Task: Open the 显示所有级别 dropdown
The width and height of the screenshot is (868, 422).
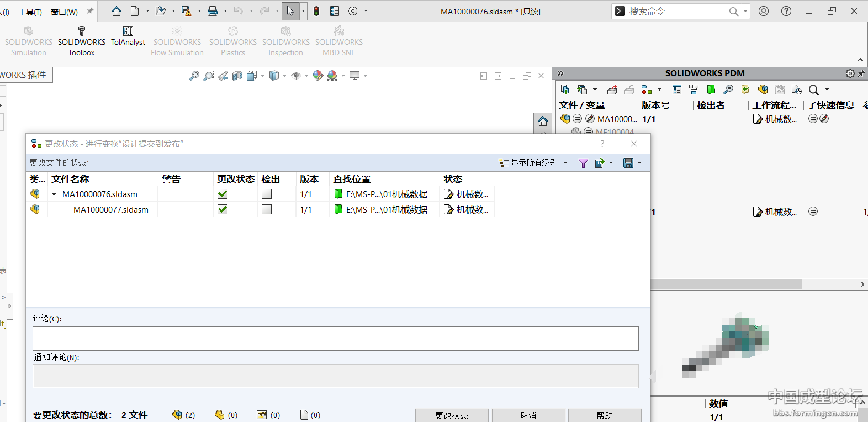Action: pos(533,163)
